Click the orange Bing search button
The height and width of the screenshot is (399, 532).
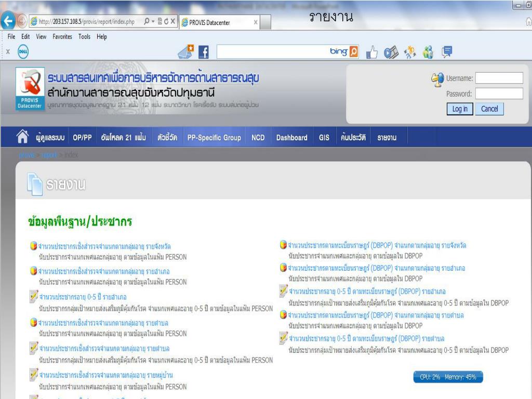[x=353, y=51]
